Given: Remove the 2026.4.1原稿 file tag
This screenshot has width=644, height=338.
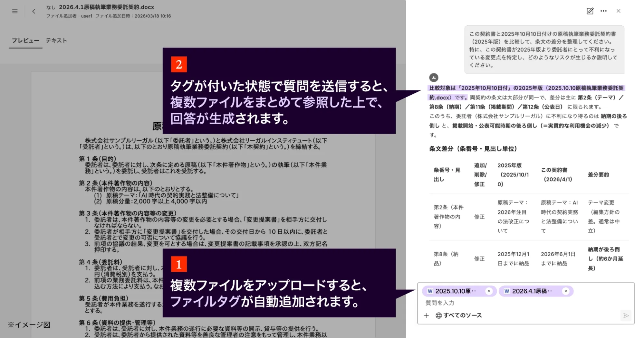Looking at the screenshot, I should (565, 291).
